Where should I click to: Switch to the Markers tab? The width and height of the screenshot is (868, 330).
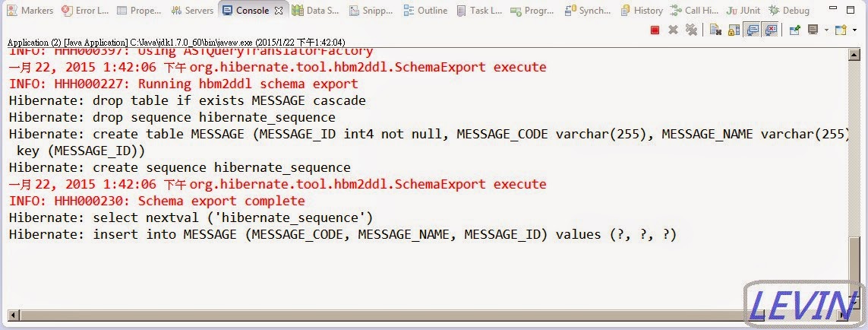[30, 11]
